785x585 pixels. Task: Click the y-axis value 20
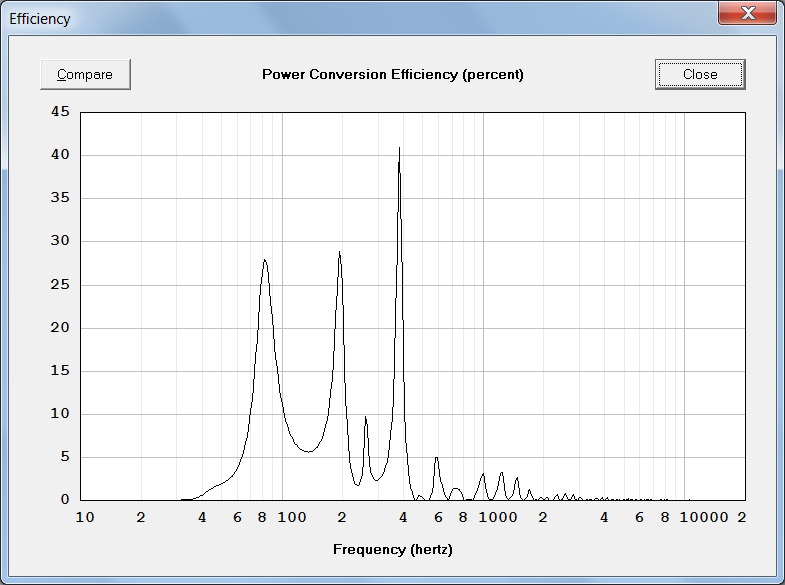(x=60, y=327)
